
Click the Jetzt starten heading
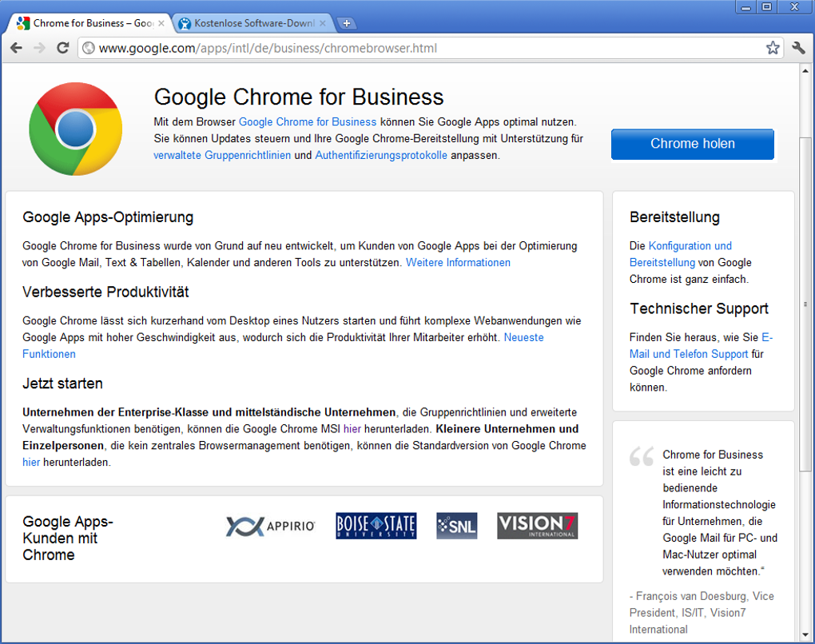(62, 384)
